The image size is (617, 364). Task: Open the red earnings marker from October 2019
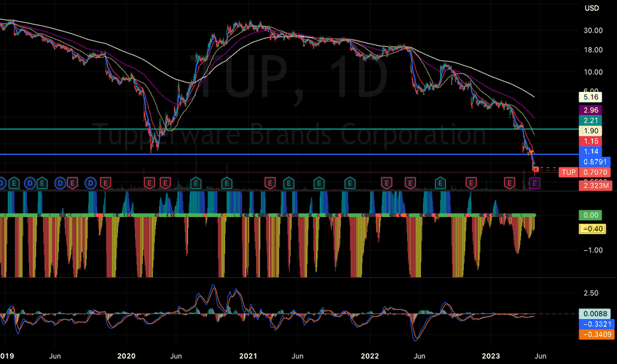[105, 183]
